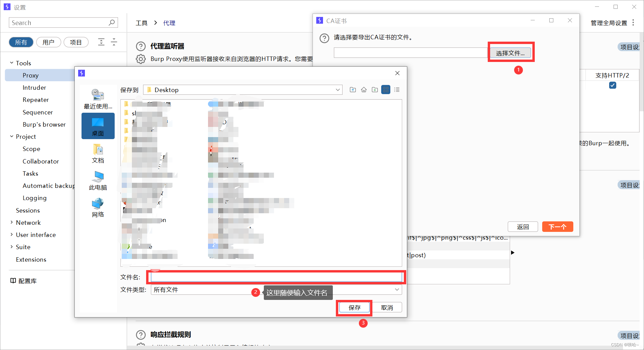This screenshot has height=350, width=644.
Task: Select Scope in the settings tree
Action: pyautogui.click(x=31, y=149)
